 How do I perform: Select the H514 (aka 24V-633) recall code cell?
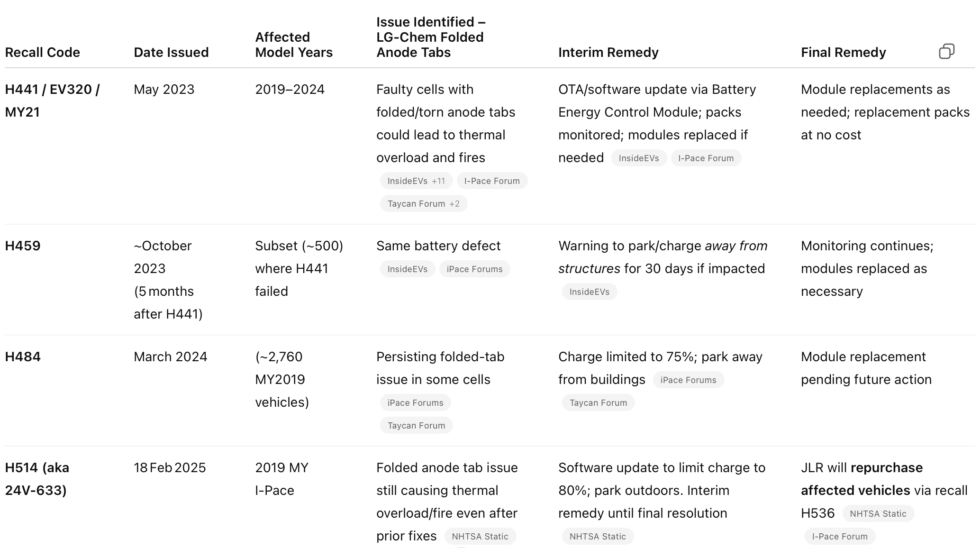(37, 479)
